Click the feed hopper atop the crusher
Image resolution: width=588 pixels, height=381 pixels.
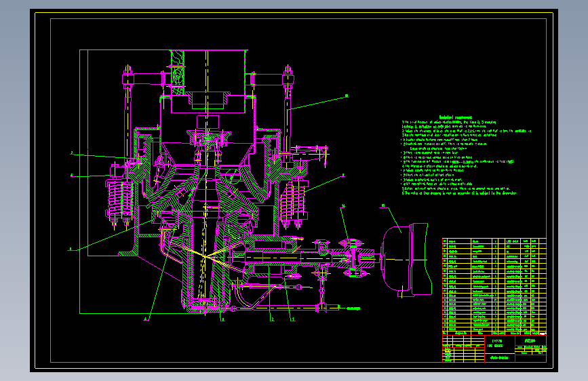[x=210, y=81]
